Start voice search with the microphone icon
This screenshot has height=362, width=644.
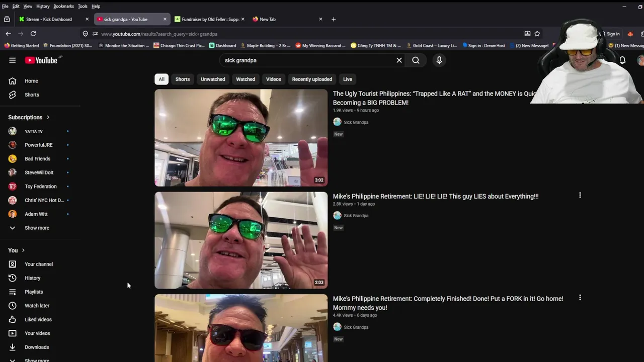(439, 60)
